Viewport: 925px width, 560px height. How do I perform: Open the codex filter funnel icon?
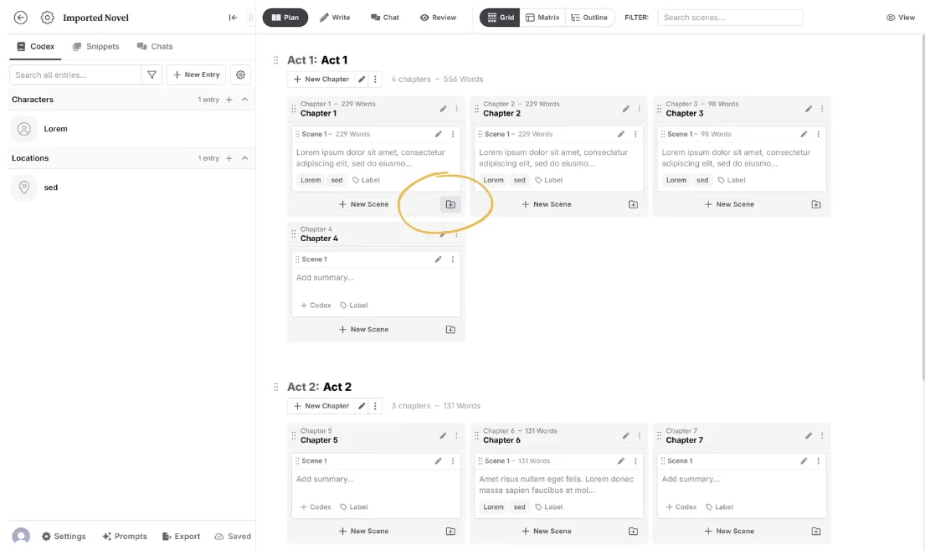(x=152, y=74)
